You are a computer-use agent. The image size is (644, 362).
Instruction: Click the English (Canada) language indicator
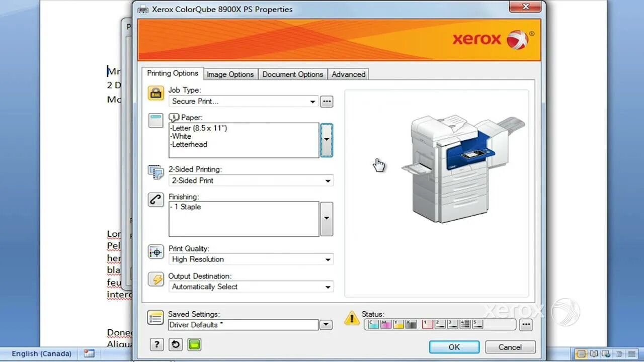(x=42, y=353)
